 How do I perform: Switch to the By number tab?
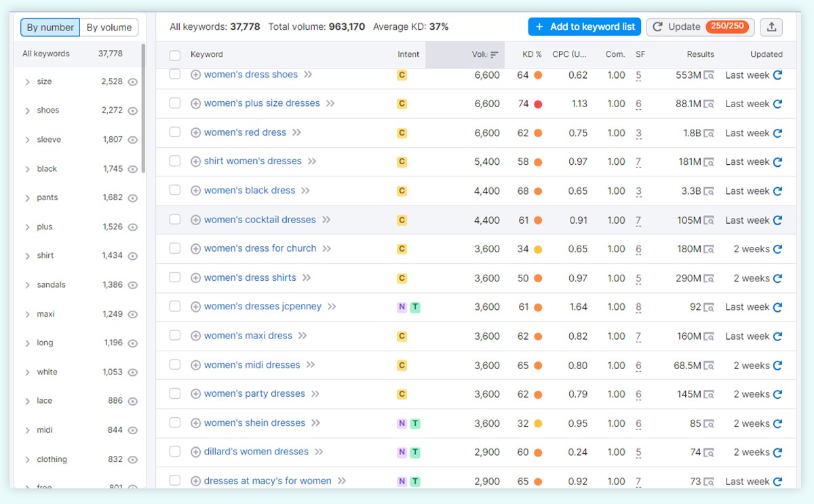(50, 28)
